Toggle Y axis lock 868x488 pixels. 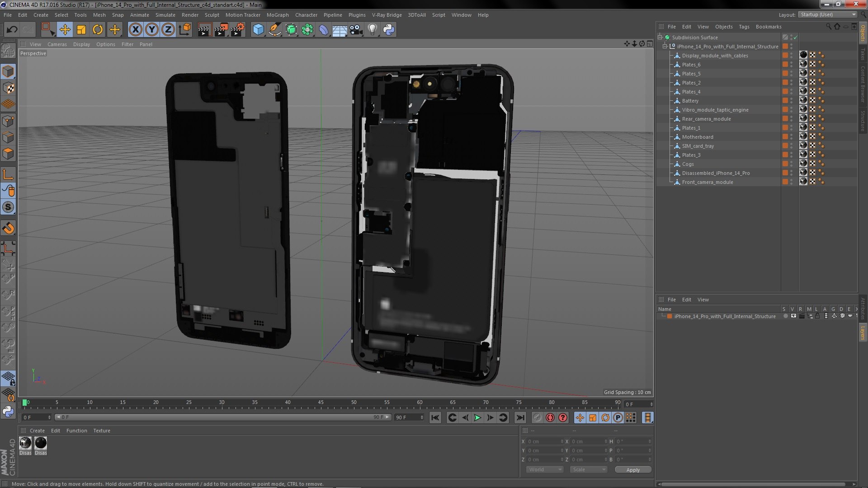152,30
